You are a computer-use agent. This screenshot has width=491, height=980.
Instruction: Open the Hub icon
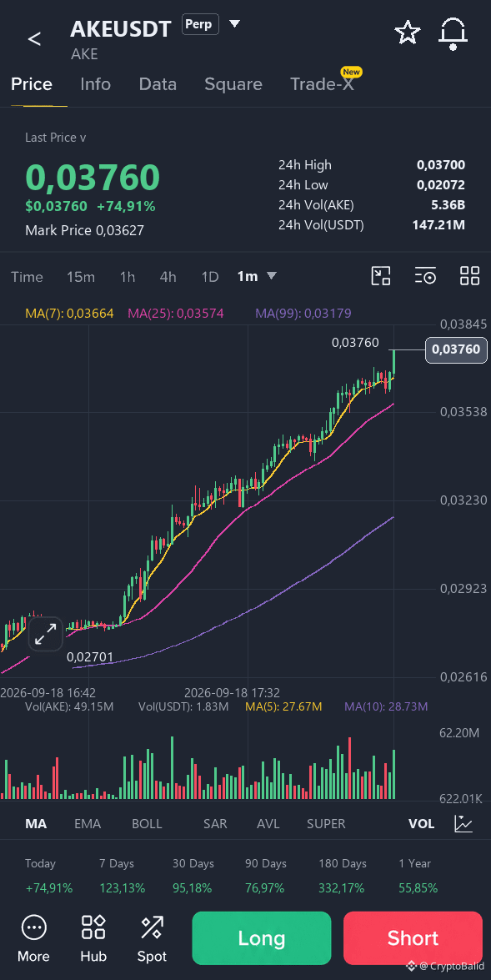pos(93,927)
